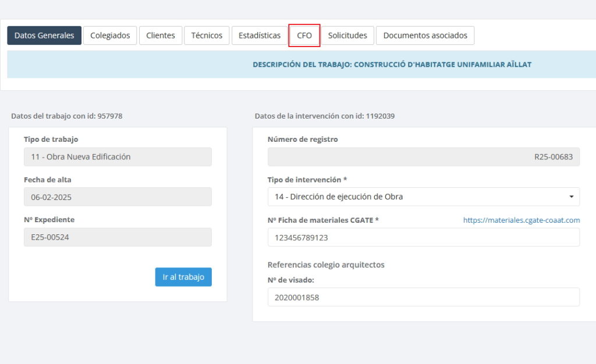Click the Fecha de alta field
The image size is (596, 364).
(118, 197)
